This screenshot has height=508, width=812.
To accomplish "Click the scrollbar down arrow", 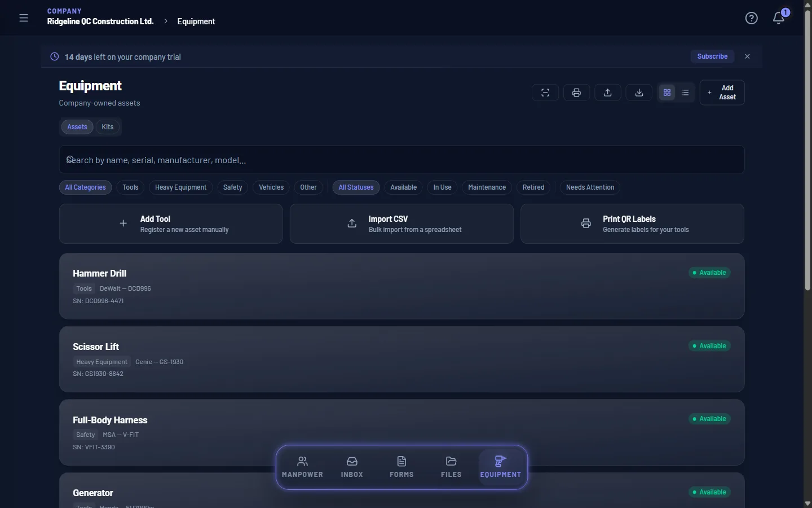I will [x=807, y=503].
